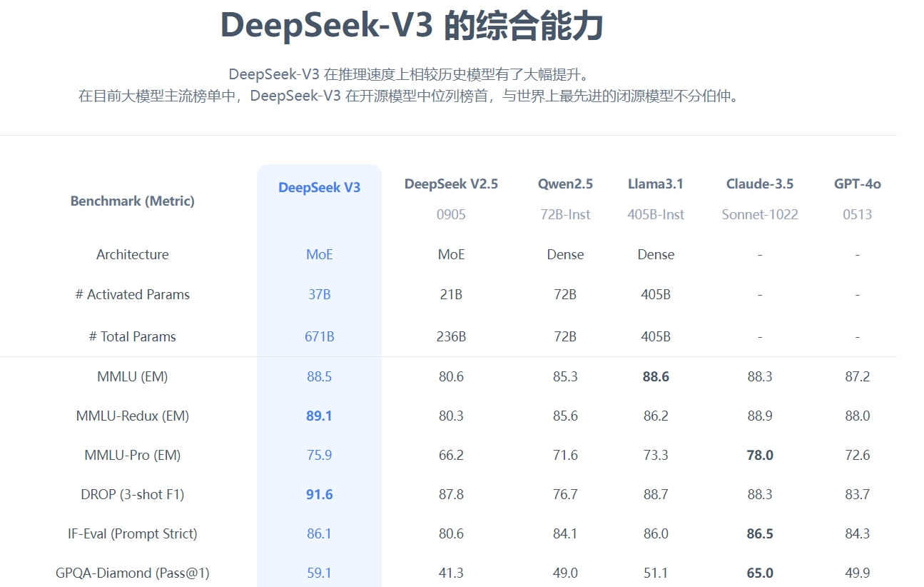Click the bold MMLU score '88.6'
This screenshot has width=924, height=587.
click(x=656, y=376)
